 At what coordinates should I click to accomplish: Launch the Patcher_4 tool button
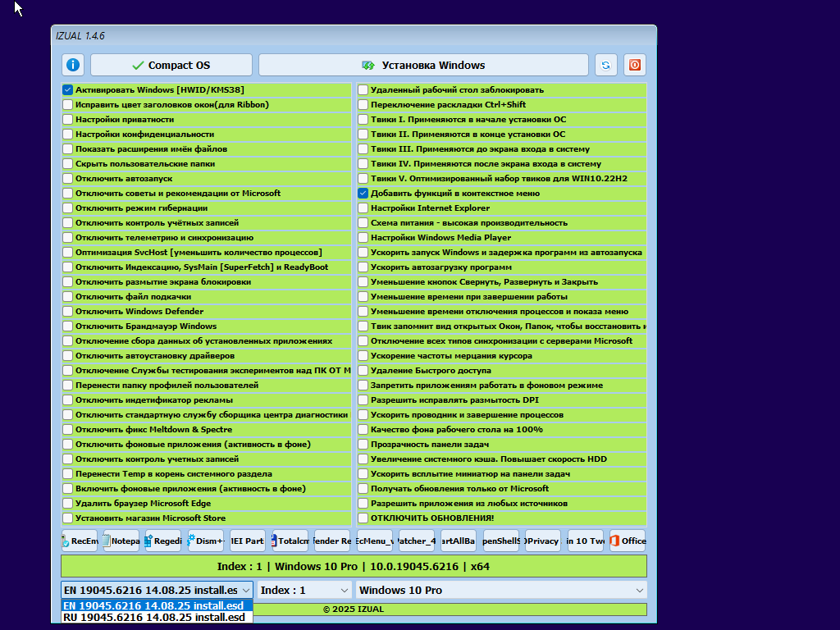click(416, 541)
